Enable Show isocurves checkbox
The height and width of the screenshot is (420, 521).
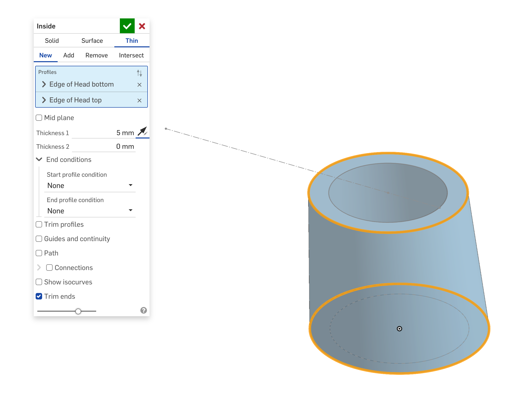[x=39, y=282]
